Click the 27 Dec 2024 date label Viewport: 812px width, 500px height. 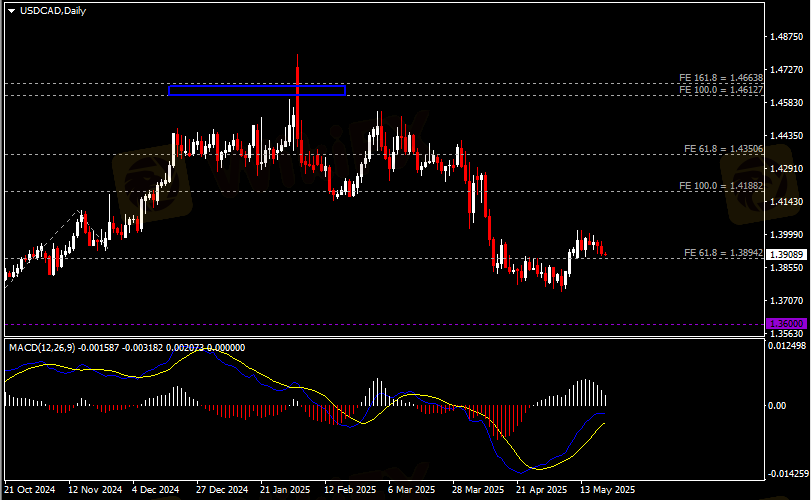222,489
